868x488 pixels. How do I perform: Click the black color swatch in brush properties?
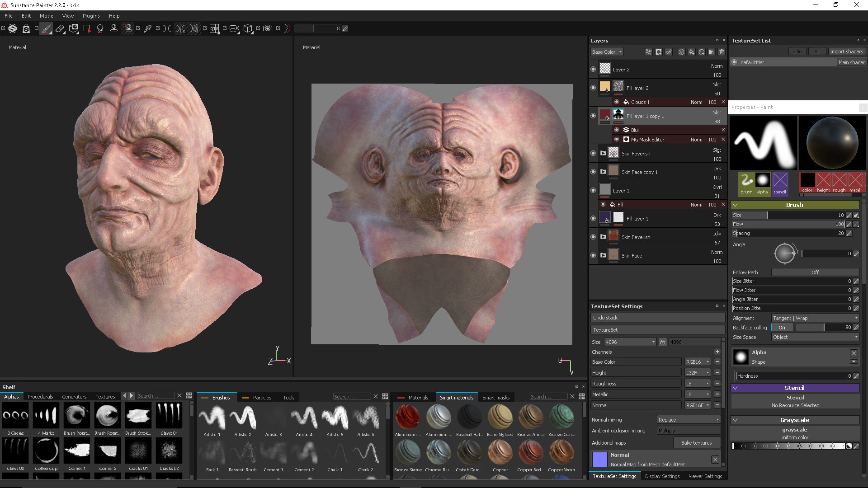coord(807,181)
